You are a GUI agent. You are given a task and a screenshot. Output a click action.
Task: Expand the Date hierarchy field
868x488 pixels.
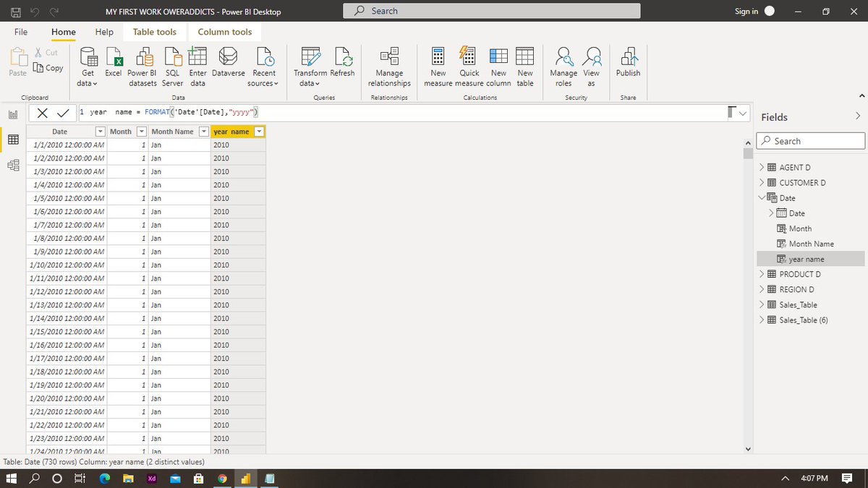click(771, 213)
